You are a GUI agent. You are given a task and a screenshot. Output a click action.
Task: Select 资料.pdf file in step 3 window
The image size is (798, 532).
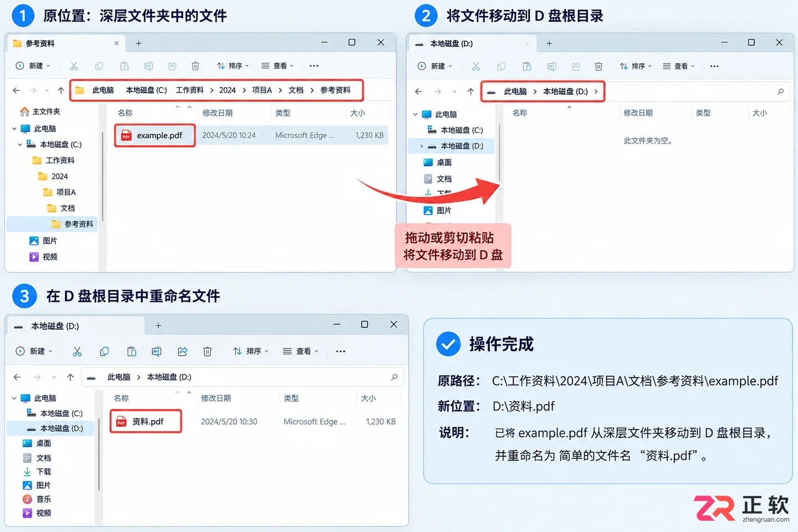coord(146,422)
